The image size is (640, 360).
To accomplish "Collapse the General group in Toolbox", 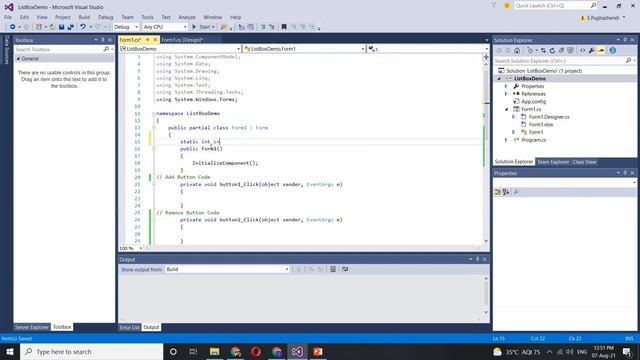I will click(x=18, y=59).
